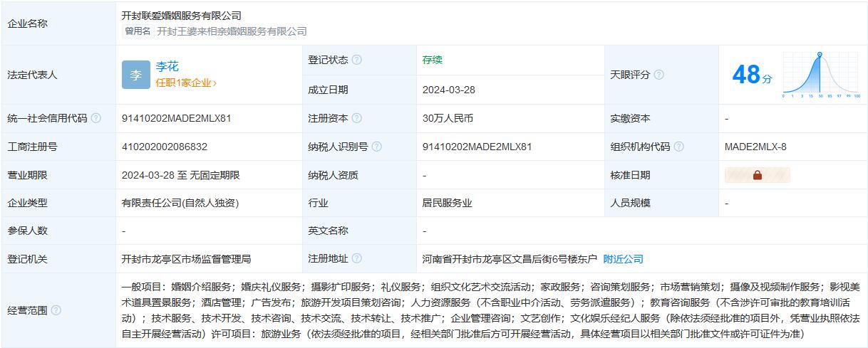This screenshot has width=868, height=348.
Task: Click help icon next to 经营范围
Action: 56,310
